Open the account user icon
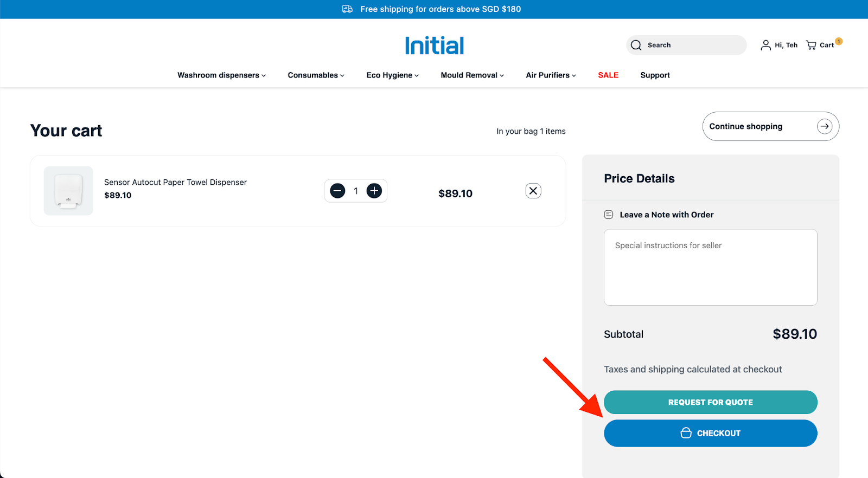Viewport: 868px width, 478px height. (765, 45)
